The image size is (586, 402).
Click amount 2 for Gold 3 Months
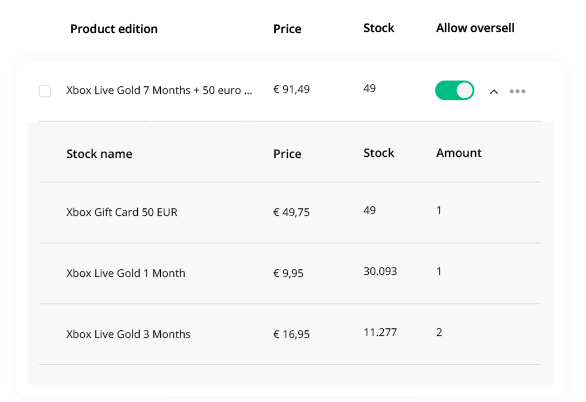[439, 332]
